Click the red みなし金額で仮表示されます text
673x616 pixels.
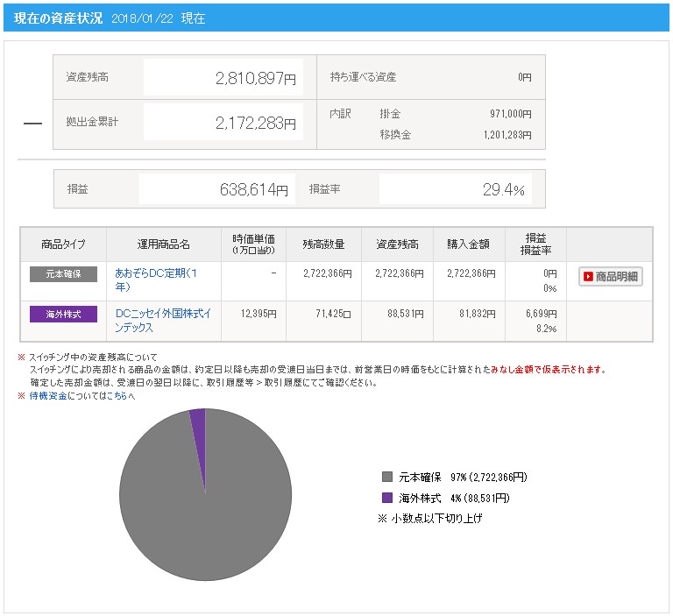[545, 370]
